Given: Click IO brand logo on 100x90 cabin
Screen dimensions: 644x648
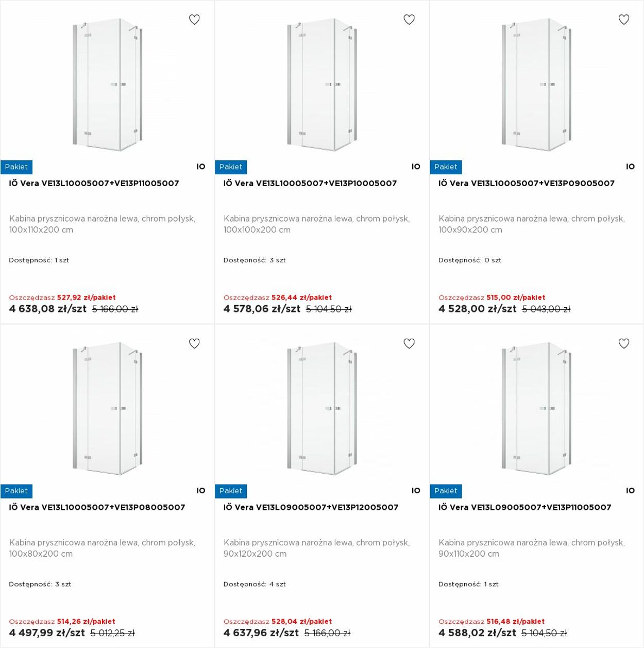Looking at the screenshot, I should click(x=631, y=167).
